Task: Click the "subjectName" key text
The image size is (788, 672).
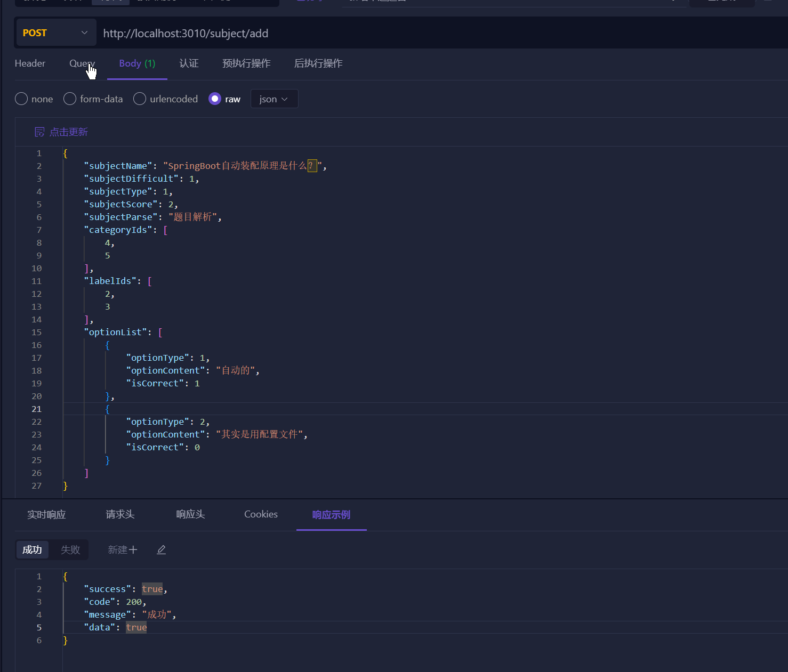Action: coord(118,166)
